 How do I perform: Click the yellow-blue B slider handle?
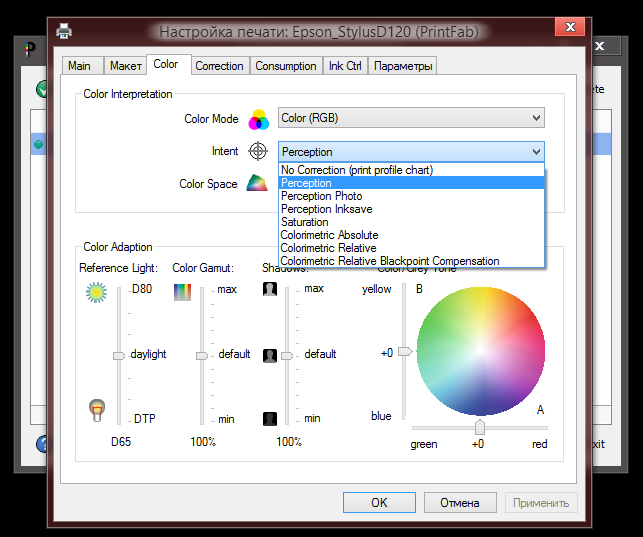(x=405, y=351)
